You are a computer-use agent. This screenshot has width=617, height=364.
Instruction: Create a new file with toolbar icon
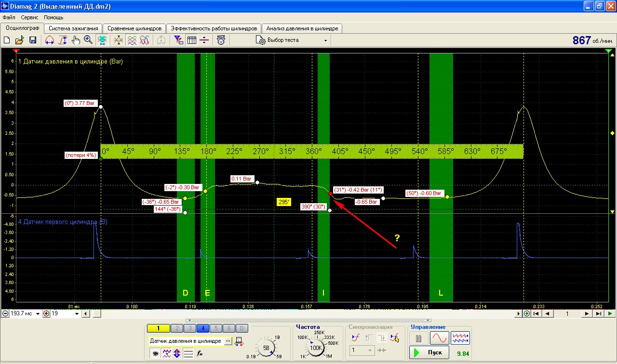(7, 40)
